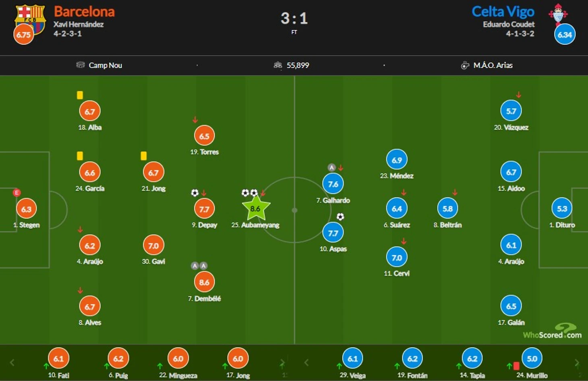Viewport: 588px width, 381px height.
Task: Open substitute Murillo's 5.0 rating circle
Action: (x=532, y=358)
